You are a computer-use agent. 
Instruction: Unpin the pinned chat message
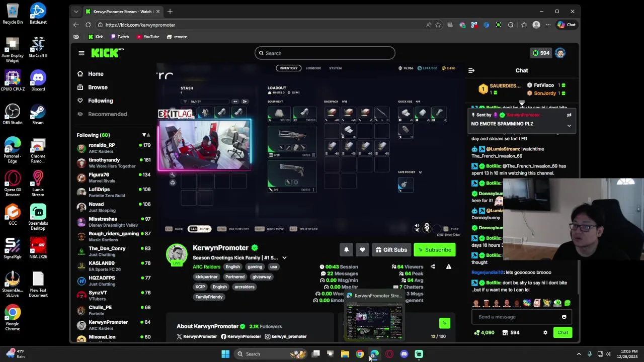tap(569, 115)
